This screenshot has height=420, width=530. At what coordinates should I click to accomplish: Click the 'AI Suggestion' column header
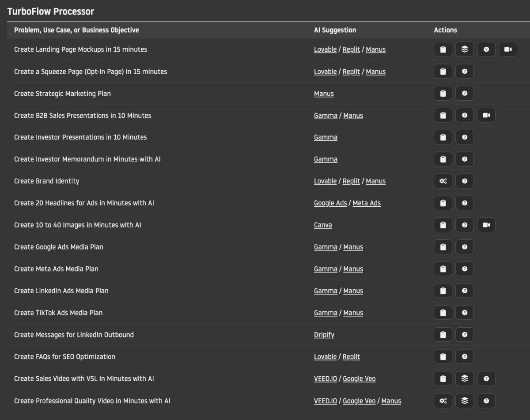click(335, 30)
